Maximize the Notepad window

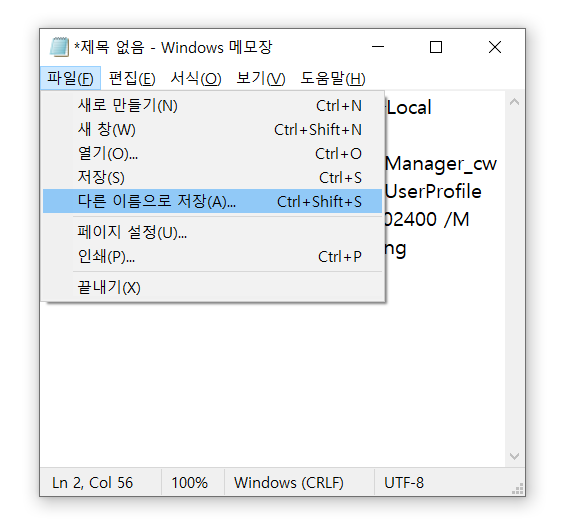click(436, 47)
